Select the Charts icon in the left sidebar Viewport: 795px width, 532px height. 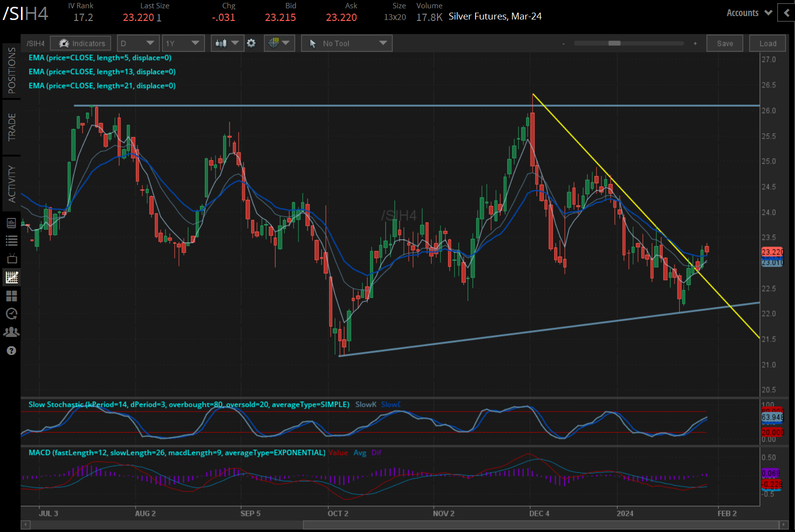(x=12, y=277)
